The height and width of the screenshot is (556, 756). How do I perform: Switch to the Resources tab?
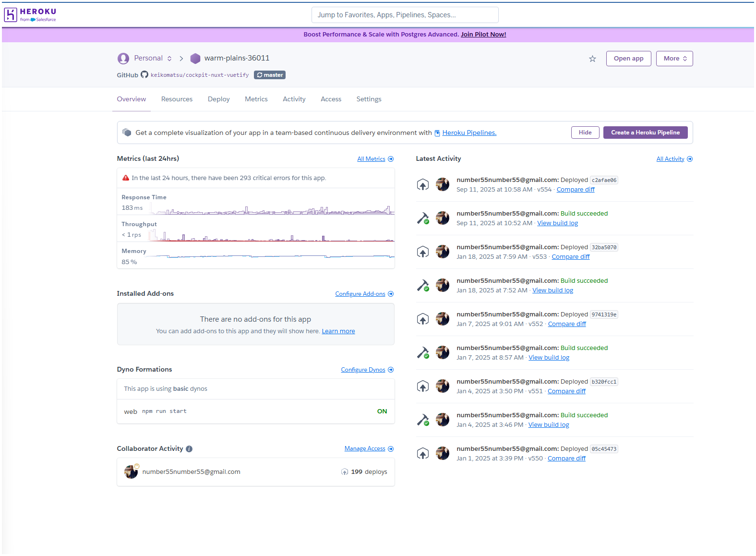click(x=177, y=99)
